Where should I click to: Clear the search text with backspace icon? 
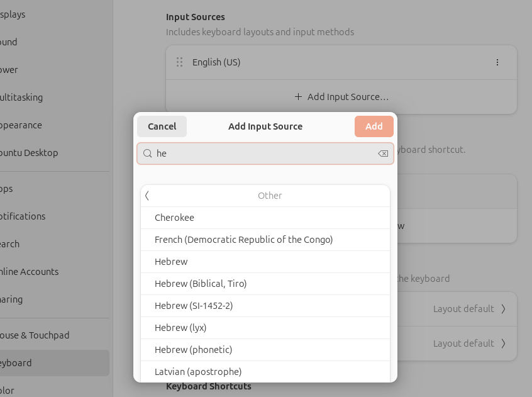click(x=383, y=154)
